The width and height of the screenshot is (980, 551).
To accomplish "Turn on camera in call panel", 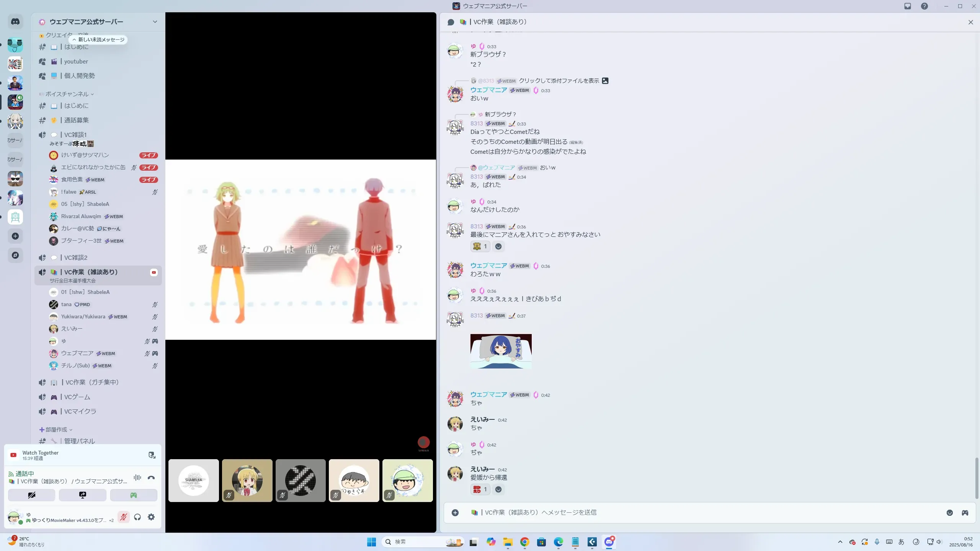I will 32,495.
